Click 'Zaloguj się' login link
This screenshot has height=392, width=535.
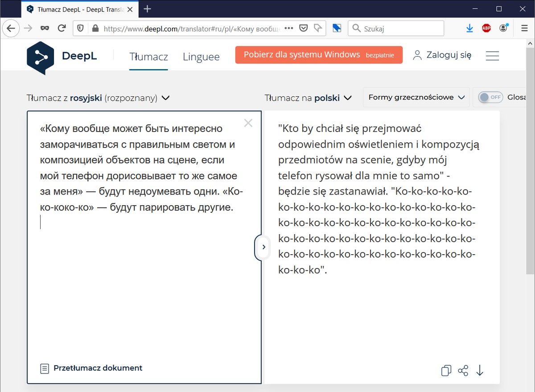[442, 55]
